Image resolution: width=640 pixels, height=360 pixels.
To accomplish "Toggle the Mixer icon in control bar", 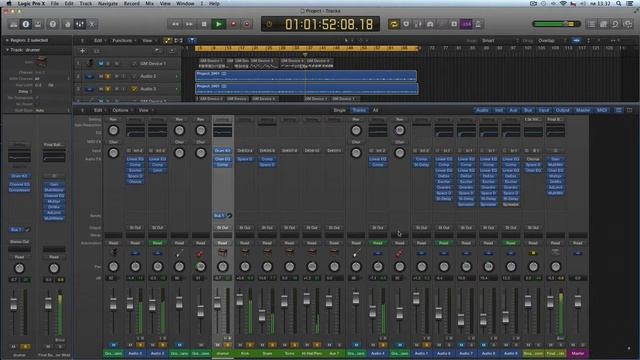I will (80, 24).
